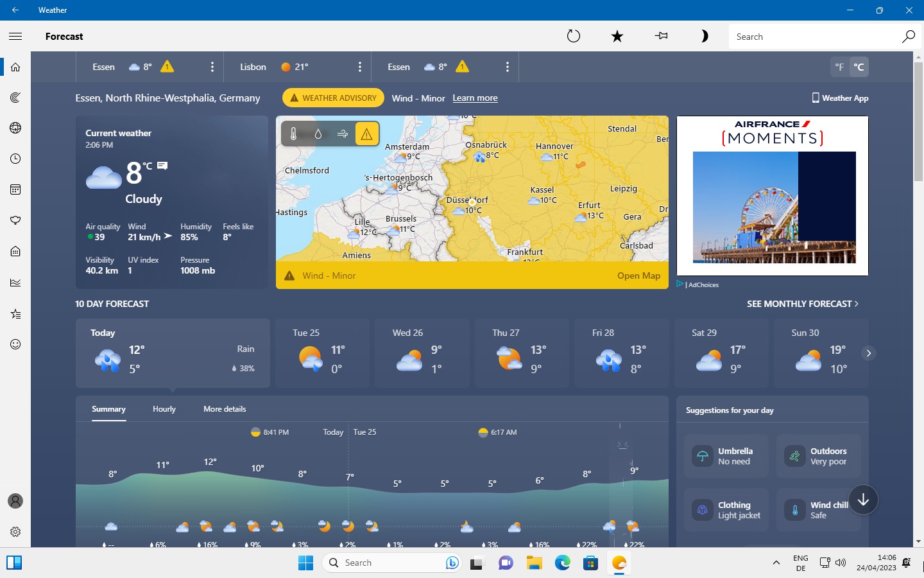Open Map from the wind advisory banner
924x578 pixels.
(638, 276)
